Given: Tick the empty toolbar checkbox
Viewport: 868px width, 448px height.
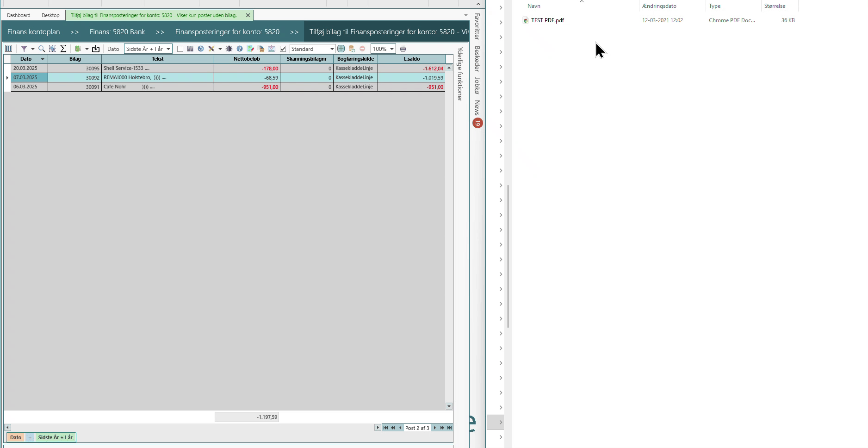Looking at the screenshot, I should tap(180, 49).
